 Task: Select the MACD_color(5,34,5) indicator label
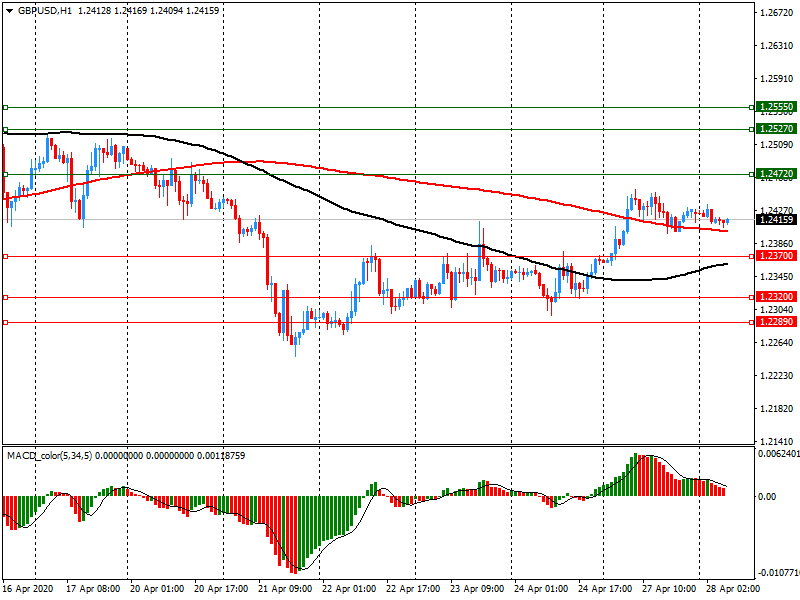tap(49, 456)
